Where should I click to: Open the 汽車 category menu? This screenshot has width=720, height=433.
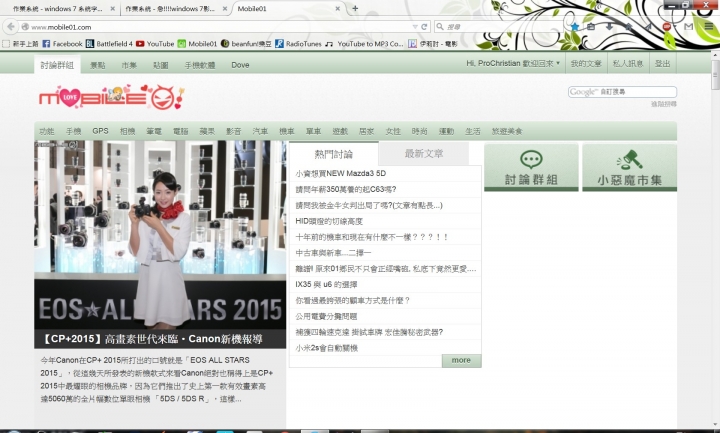[x=260, y=131]
